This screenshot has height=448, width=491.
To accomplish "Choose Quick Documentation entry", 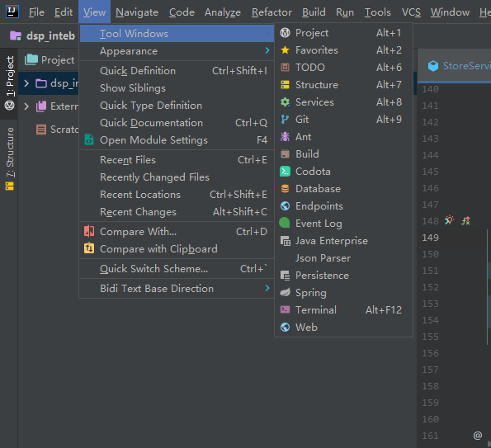I will click(x=177, y=123).
